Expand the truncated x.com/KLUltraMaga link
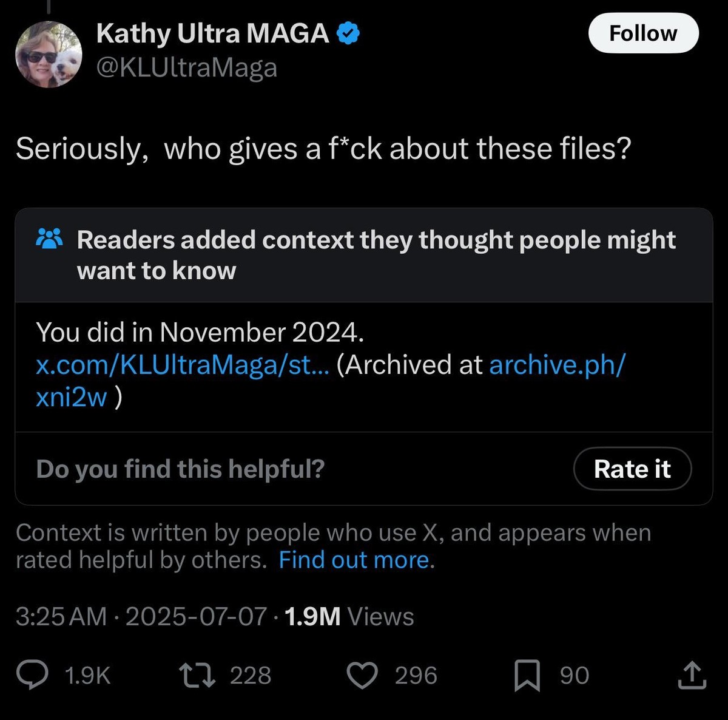This screenshot has width=728, height=720. pos(181,364)
